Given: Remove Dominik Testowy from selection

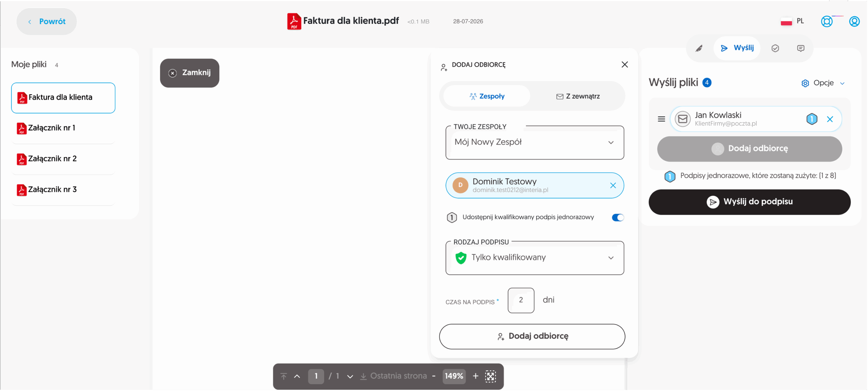Looking at the screenshot, I should [x=613, y=185].
